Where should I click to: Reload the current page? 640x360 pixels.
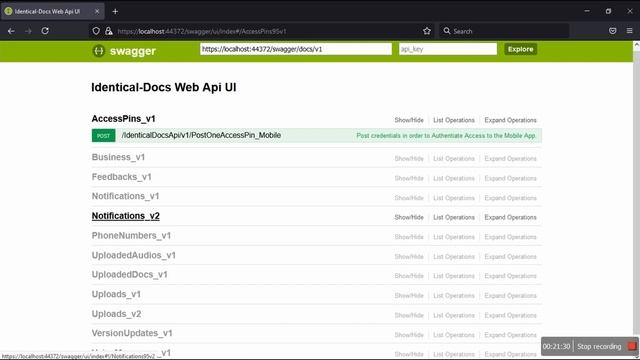click(45, 31)
